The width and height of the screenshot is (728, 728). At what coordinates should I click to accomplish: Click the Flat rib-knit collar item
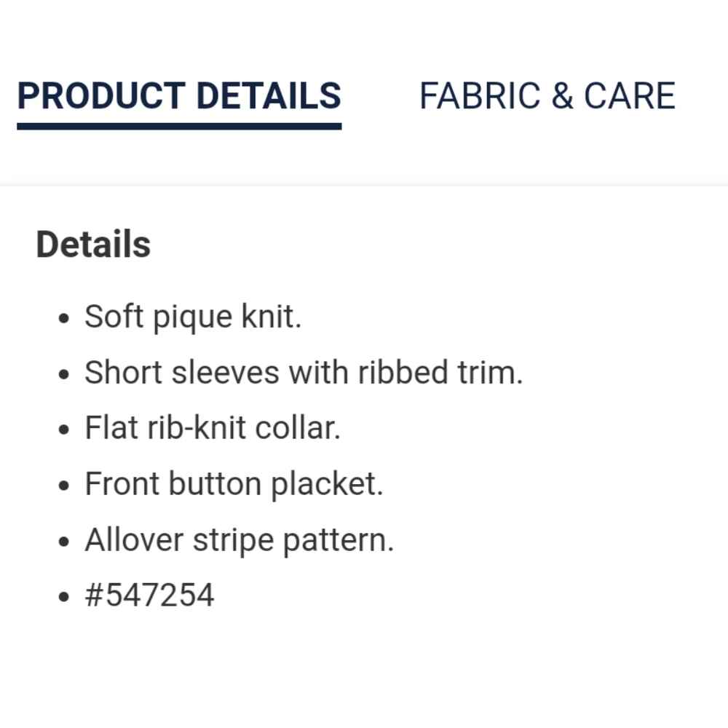click(x=213, y=428)
